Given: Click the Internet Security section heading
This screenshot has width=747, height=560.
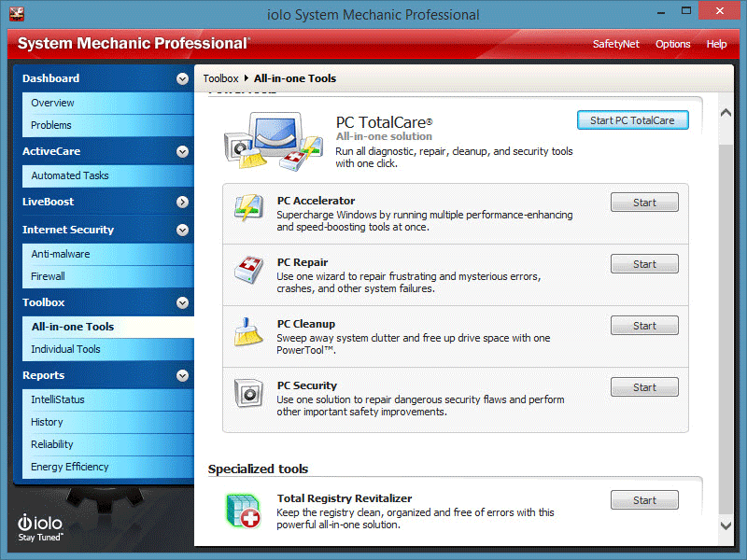Looking at the screenshot, I should (68, 230).
